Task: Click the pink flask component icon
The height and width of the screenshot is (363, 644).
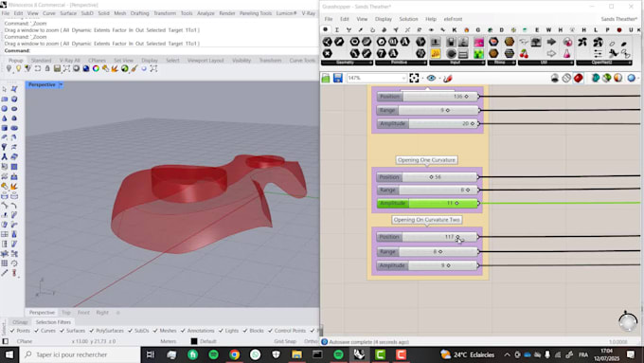Action: pyautogui.click(x=566, y=53)
